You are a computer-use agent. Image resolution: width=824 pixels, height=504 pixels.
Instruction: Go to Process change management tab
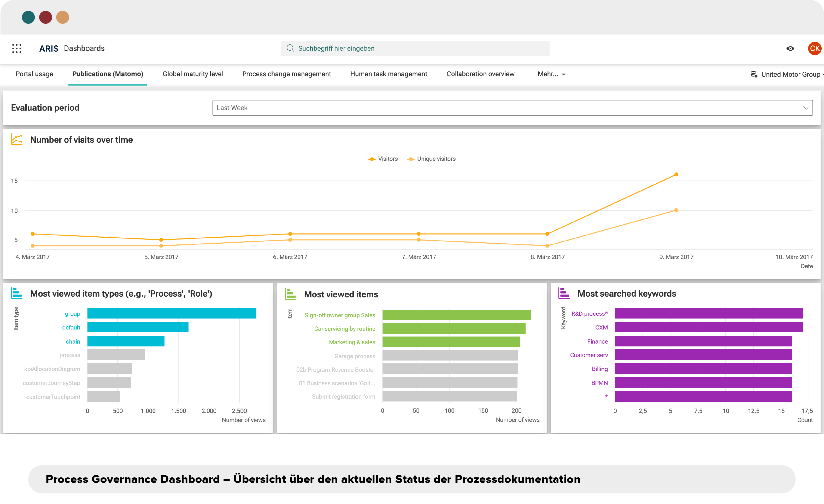287,74
